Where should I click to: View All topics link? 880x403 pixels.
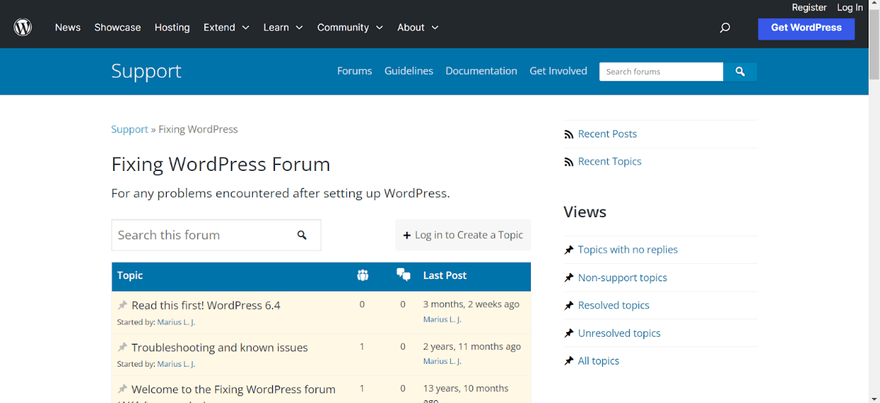[598, 361]
